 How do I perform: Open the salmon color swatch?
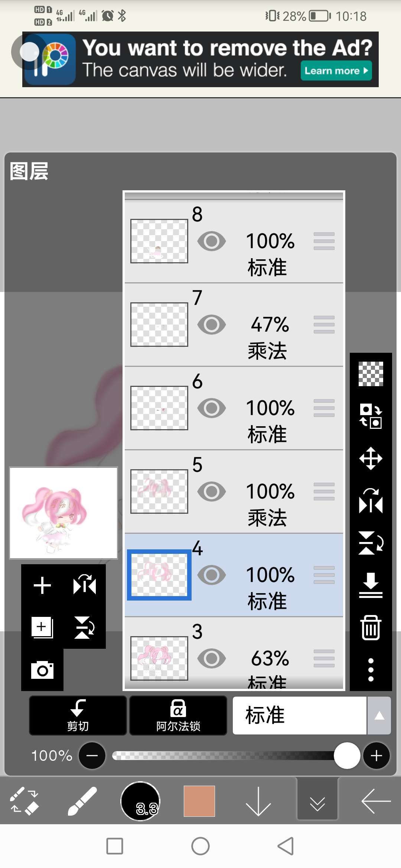(199, 801)
